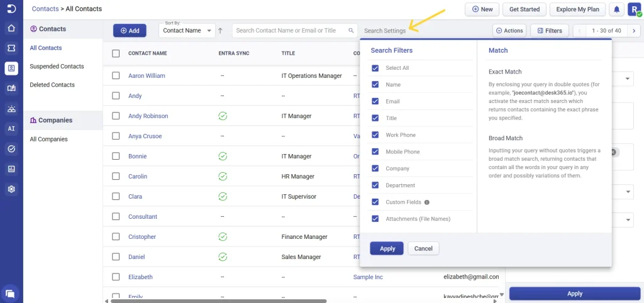Open the sunrise-style icon in left sidebar
Screen dimensions: 644x303
coord(11,108)
